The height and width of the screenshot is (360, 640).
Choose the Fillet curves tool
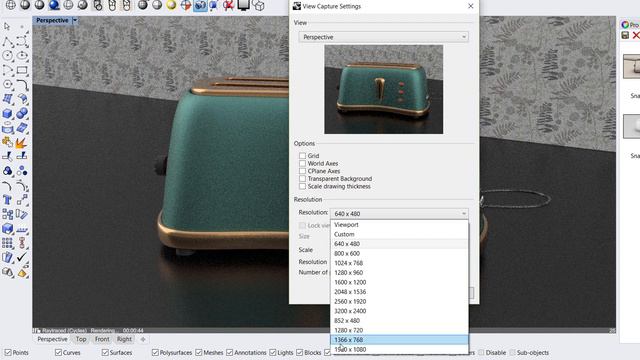pos(22,84)
